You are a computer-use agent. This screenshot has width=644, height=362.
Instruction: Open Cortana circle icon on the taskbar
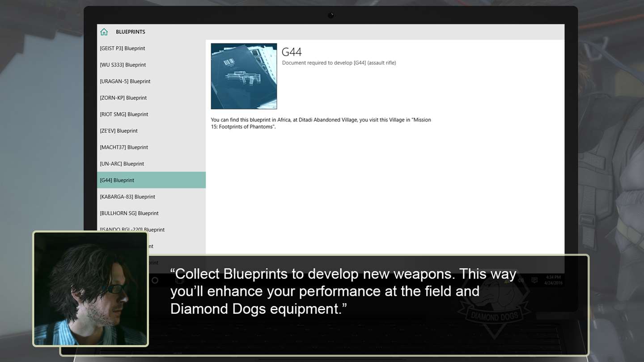pyautogui.click(x=155, y=281)
